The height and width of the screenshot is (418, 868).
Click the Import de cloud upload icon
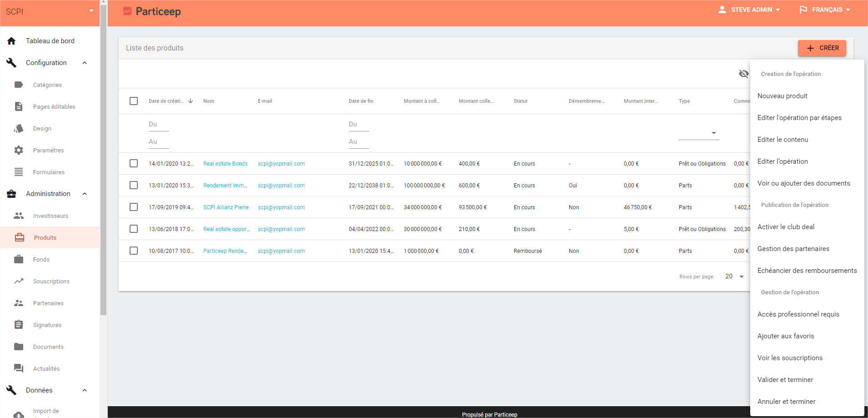click(19, 414)
